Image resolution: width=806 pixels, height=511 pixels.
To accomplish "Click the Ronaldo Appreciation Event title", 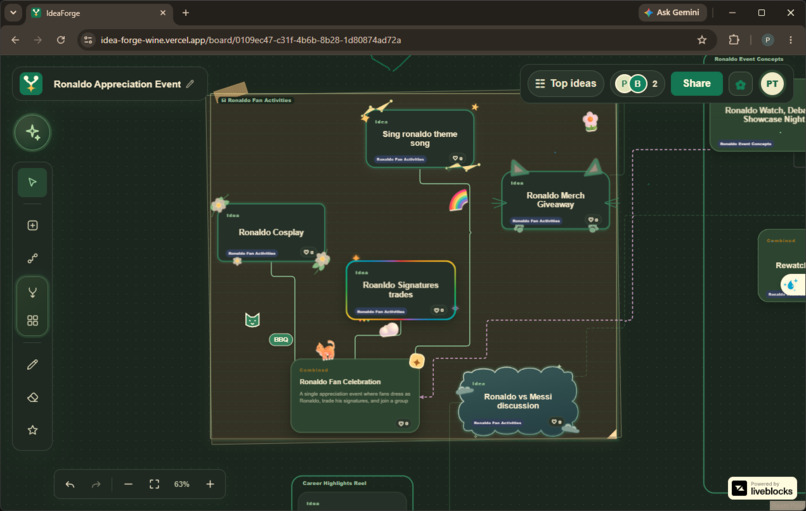I will 117,84.
